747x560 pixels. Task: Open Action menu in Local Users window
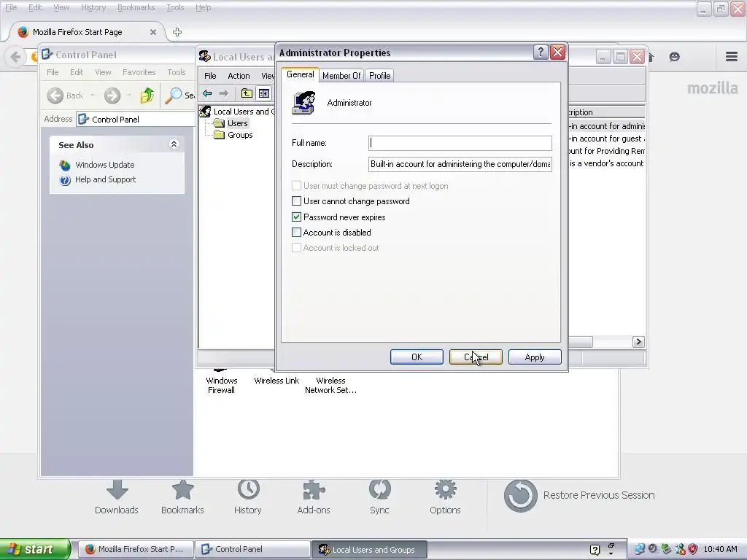click(x=239, y=76)
